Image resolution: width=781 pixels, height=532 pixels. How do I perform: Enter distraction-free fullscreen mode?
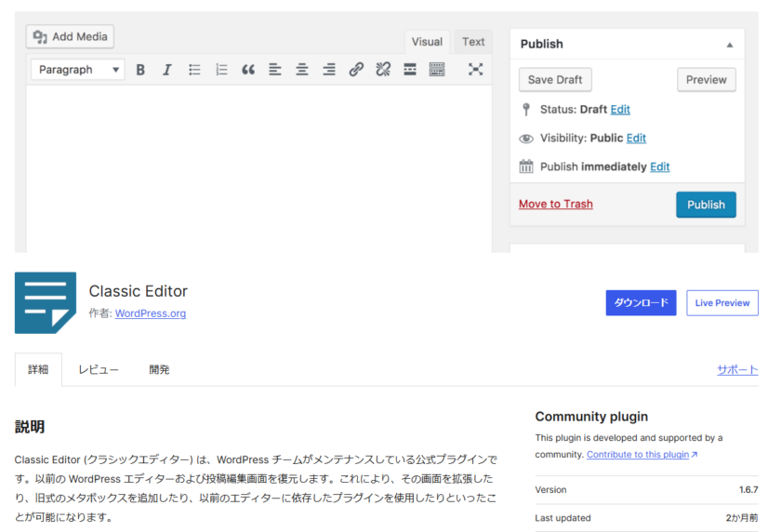pos(476,69)
